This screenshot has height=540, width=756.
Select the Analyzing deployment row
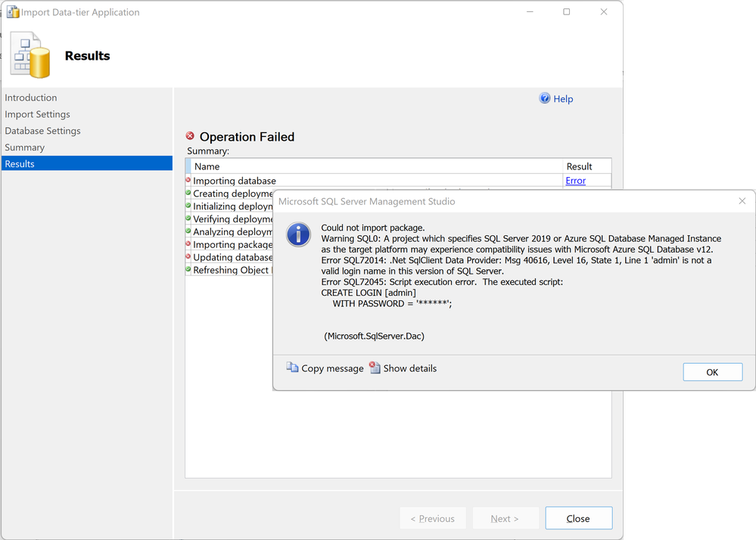tap(229, 231)
